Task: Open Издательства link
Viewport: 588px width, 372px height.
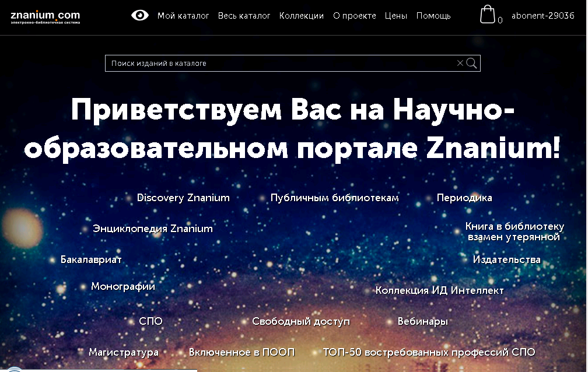Action: point(506,259)
